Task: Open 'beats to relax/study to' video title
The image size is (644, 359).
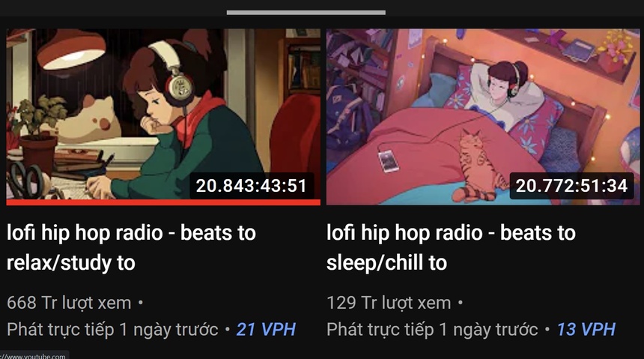Action: pos(132,247)
